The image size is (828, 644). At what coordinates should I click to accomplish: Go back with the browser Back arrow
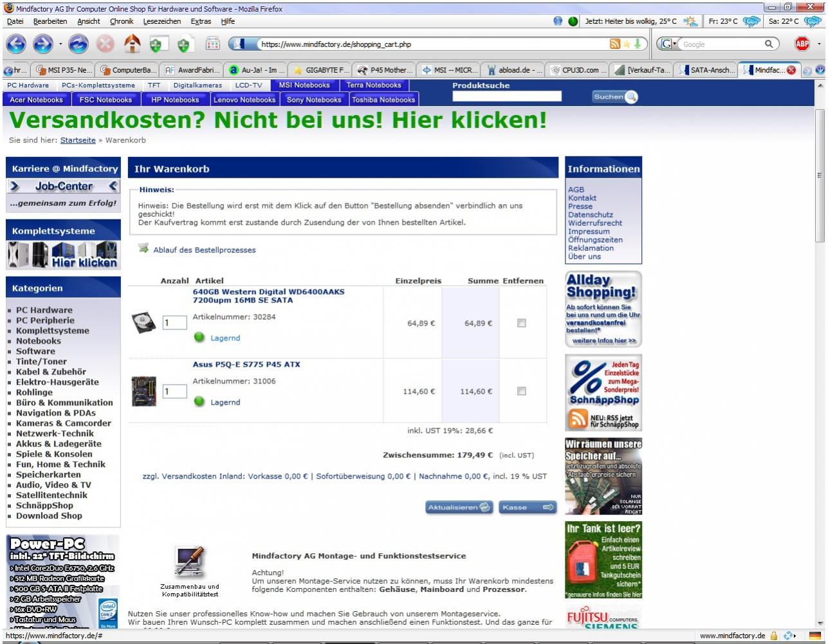click(x=15, y=45)
